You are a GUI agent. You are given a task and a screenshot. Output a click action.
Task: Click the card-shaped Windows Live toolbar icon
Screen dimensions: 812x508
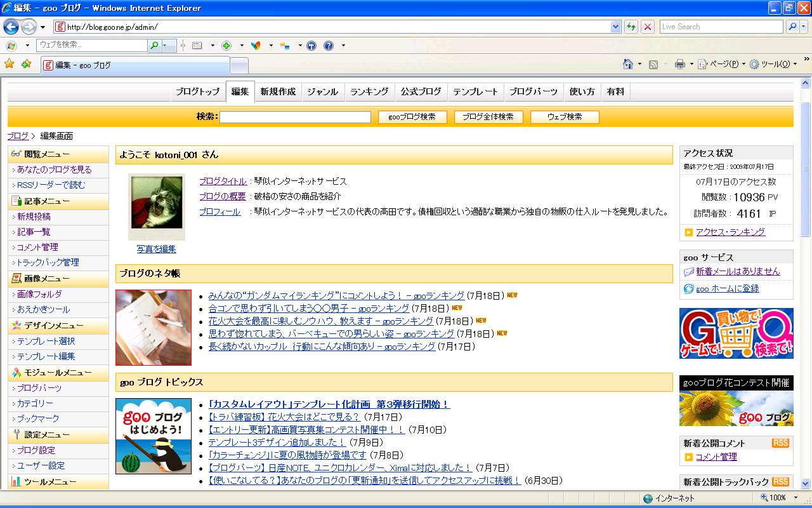coord(197,46)
